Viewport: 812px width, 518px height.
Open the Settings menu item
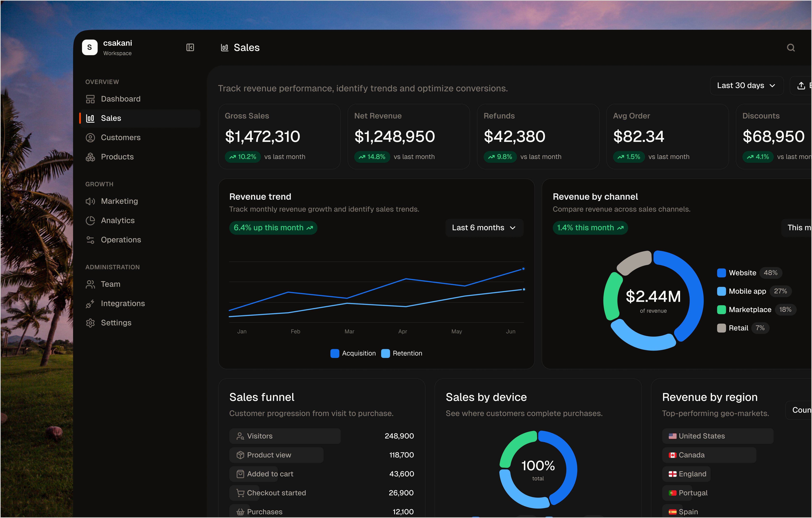click(140, 323)
